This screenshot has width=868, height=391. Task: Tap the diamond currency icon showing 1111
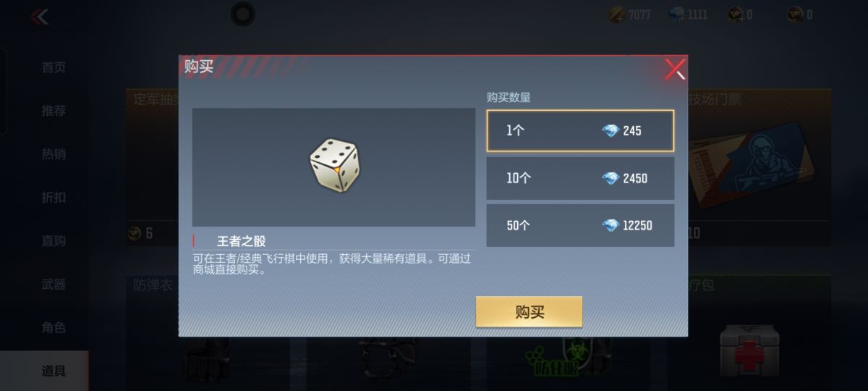tap(677, 14)
